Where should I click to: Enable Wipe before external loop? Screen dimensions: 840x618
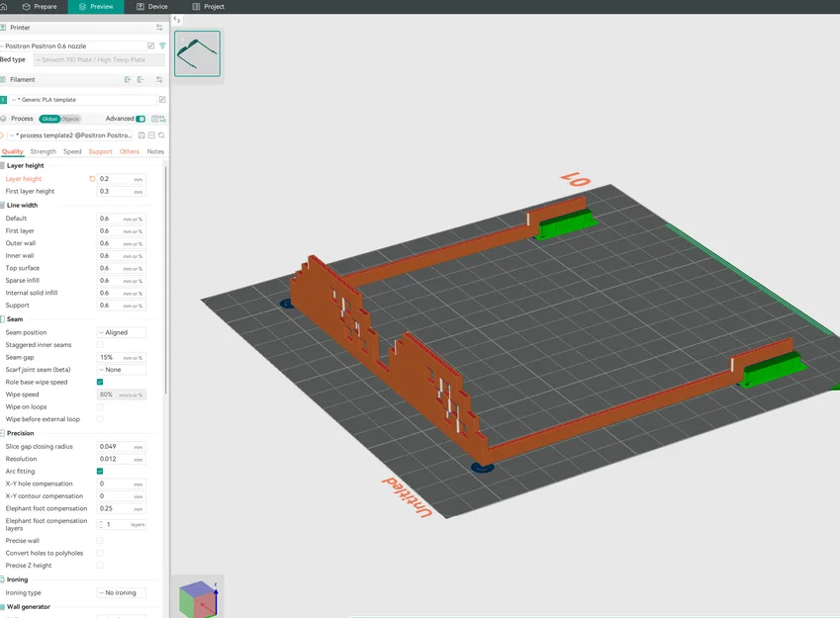[x=100, y=419]
